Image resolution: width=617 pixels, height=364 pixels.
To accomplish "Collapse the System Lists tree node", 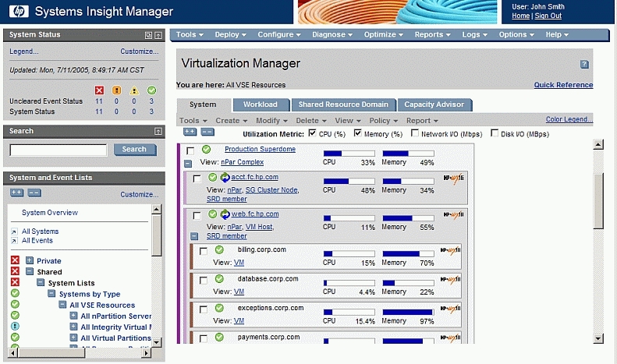I will (41, 282).
